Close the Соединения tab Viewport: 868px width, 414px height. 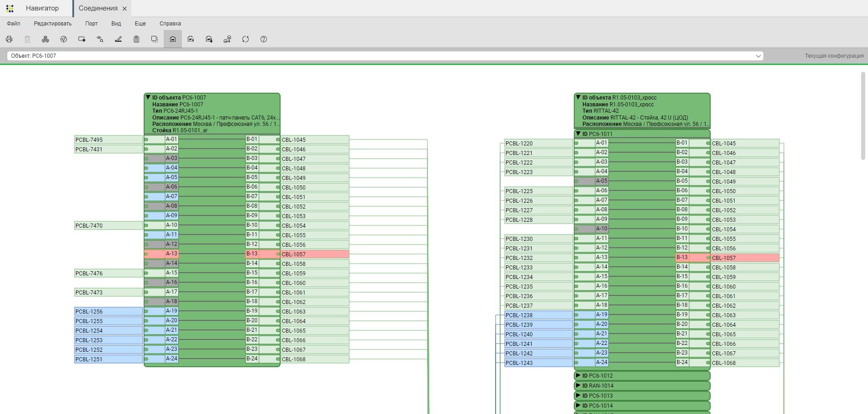tap(125, 9)
